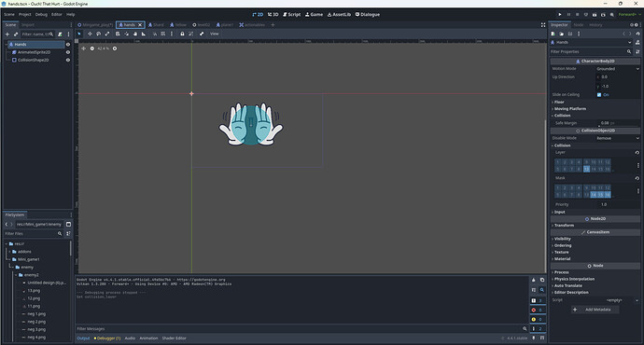Uncheck the Slide on Ceiling checkbox

(599, 95)
